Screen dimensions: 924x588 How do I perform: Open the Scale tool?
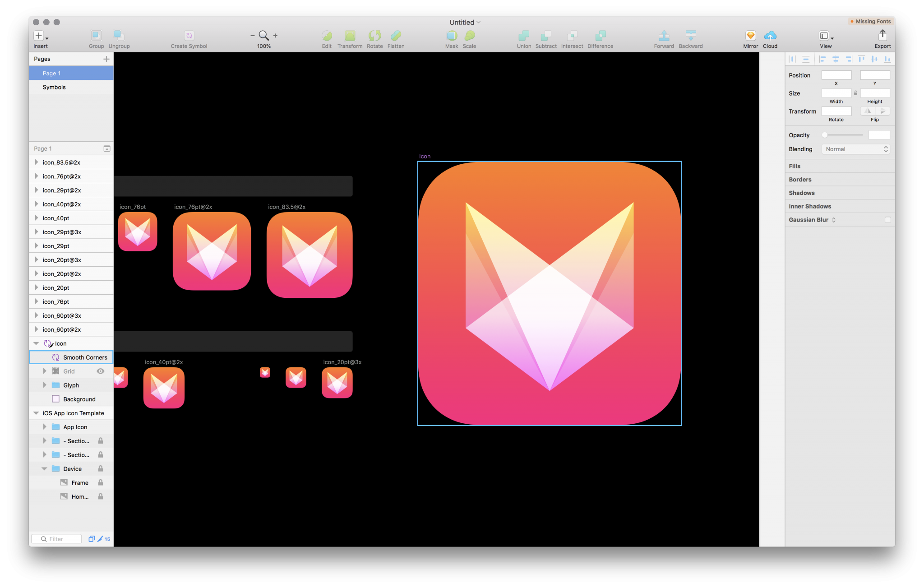[470, 36]
